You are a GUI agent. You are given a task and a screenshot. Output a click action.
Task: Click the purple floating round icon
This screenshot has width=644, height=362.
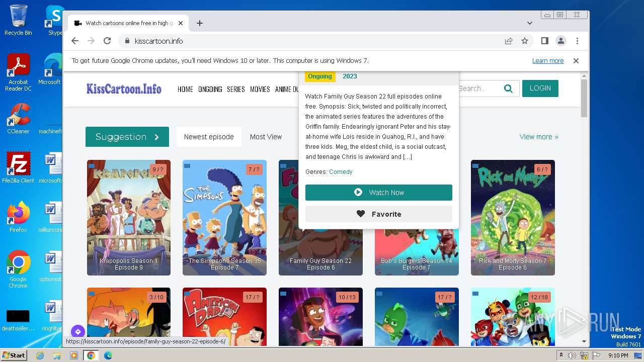click(x=77, y=332)
